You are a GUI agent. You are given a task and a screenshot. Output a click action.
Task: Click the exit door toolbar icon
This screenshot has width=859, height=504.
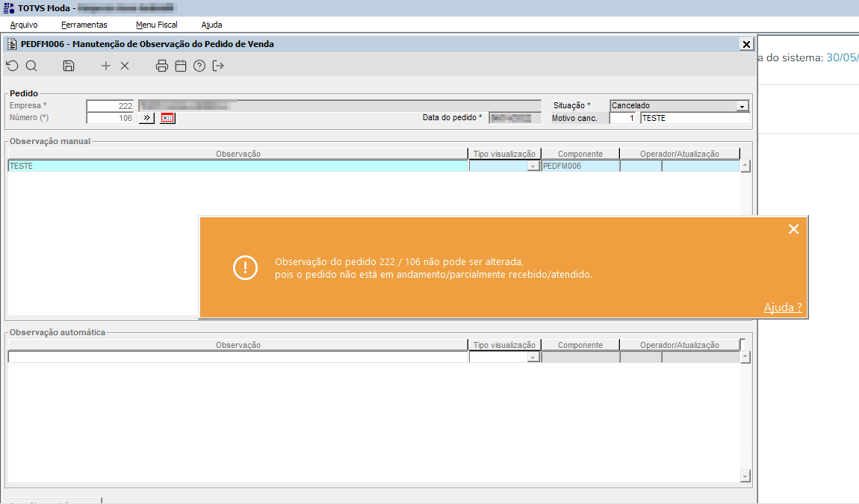218,66
